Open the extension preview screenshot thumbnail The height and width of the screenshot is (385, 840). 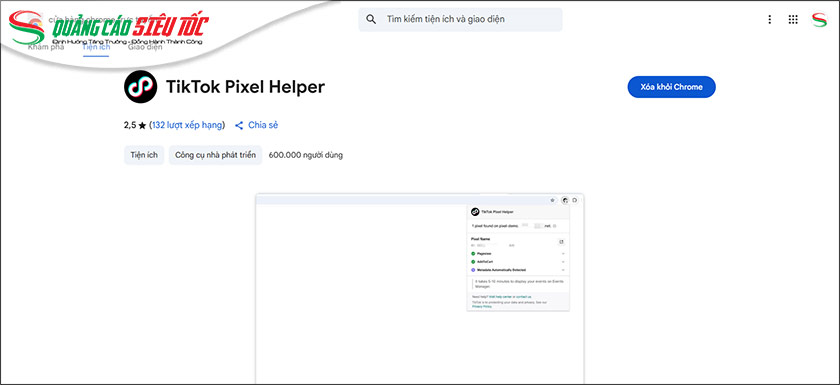click(x=420, y=289)
